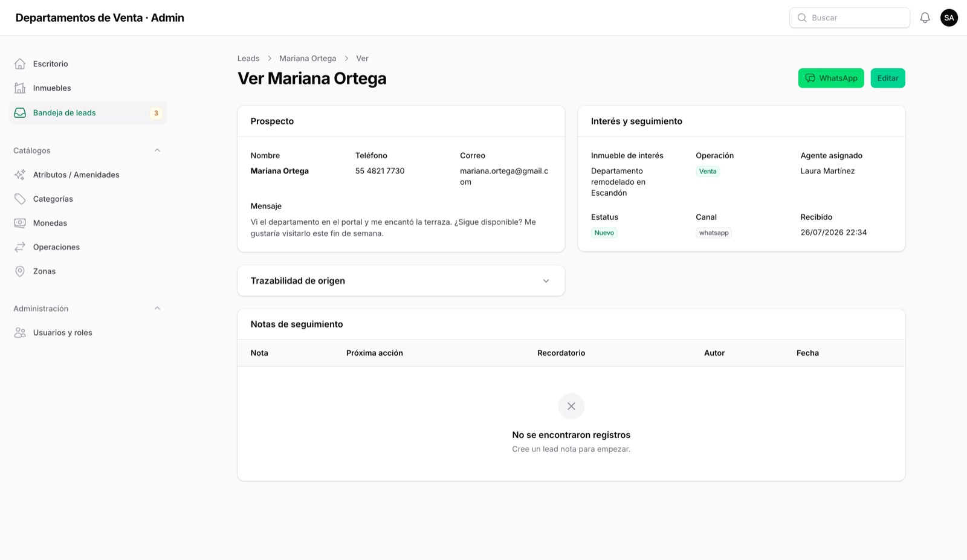
Task: Click the Operaciones arrows icon
Action: pyautogui.click(x=20, y=247)
